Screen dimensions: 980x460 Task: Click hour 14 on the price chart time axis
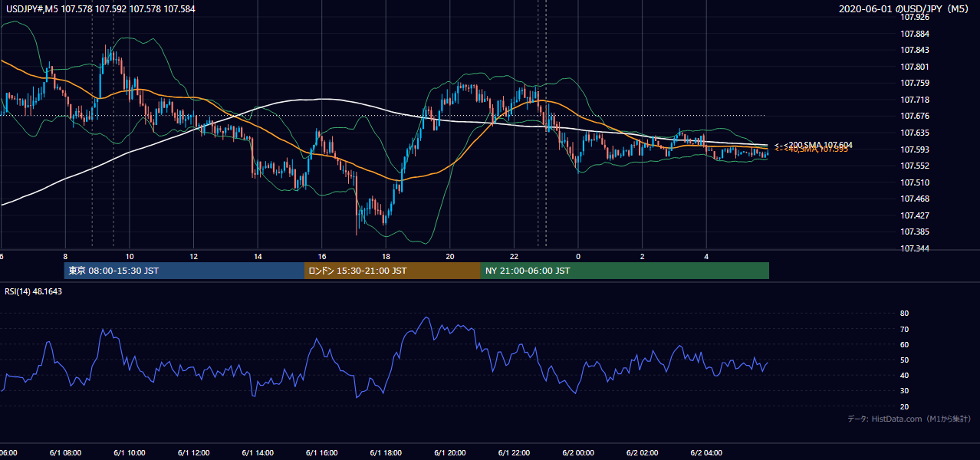coord(258,256)
